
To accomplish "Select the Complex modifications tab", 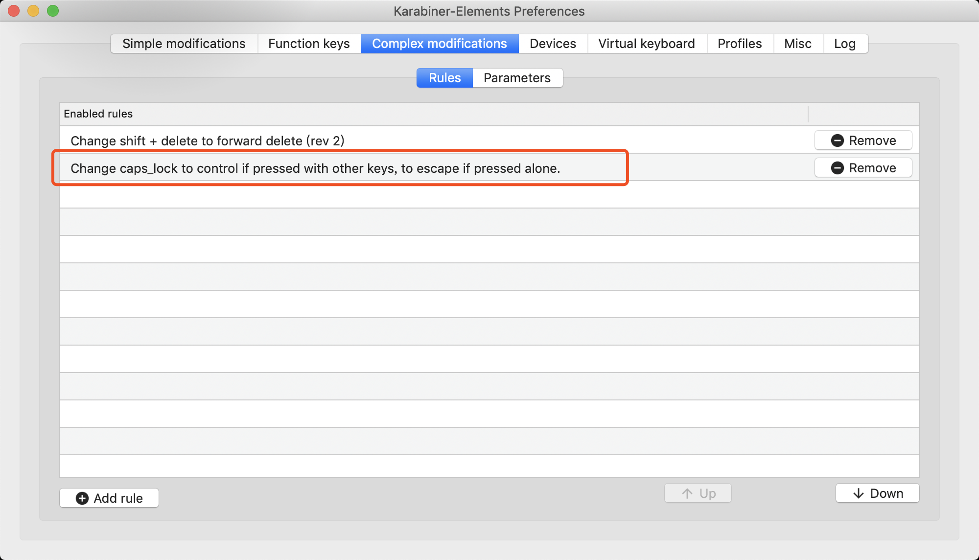I will 439,44.
